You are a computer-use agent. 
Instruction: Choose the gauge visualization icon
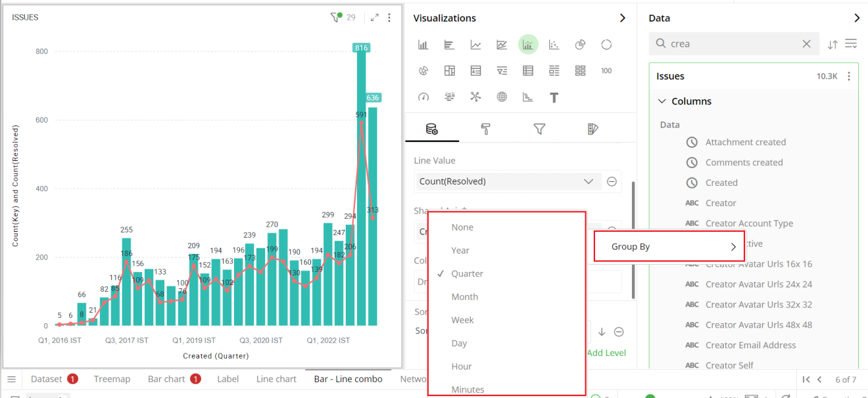[x=423, y=97]
